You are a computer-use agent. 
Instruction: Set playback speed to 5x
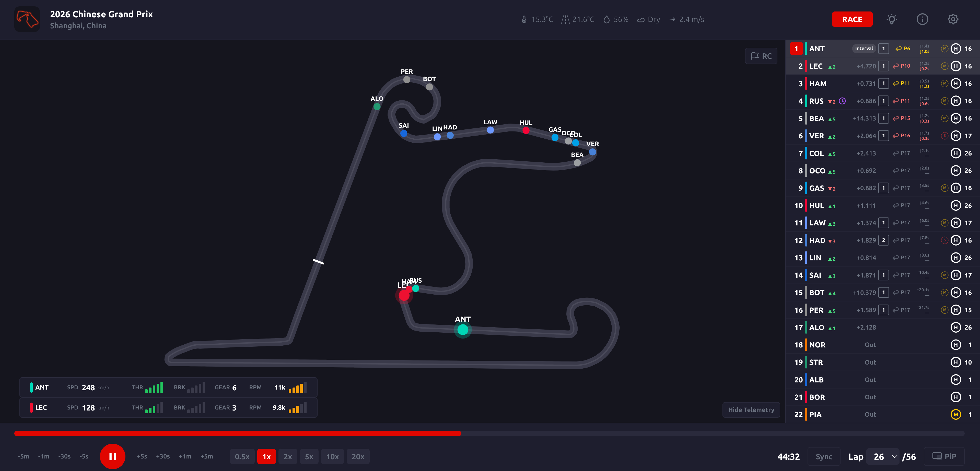click(309, 456)
